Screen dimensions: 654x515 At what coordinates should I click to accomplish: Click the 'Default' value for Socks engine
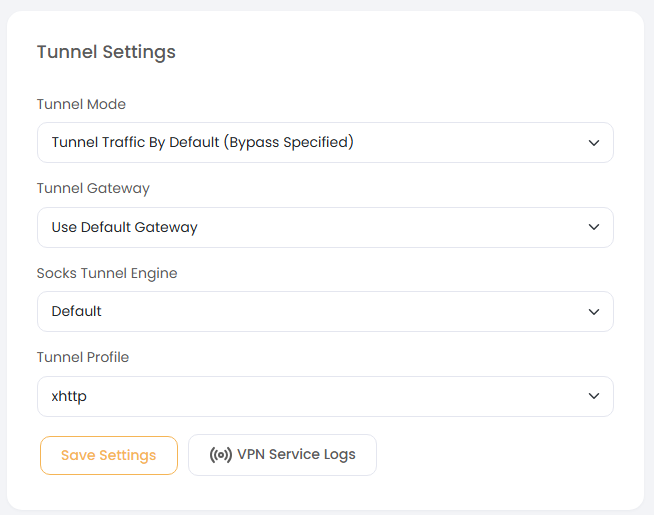click(x=77, y=312)
